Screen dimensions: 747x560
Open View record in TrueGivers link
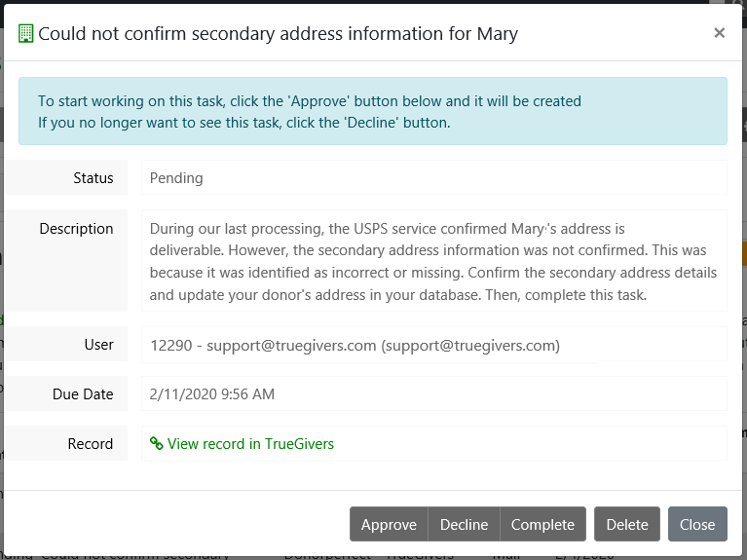point(250,444)
